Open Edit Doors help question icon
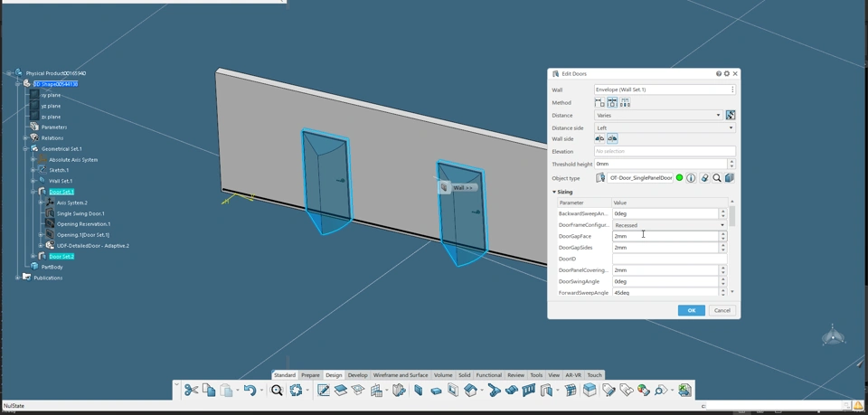This screenshot has width=868, height=415. click(719, 73)
